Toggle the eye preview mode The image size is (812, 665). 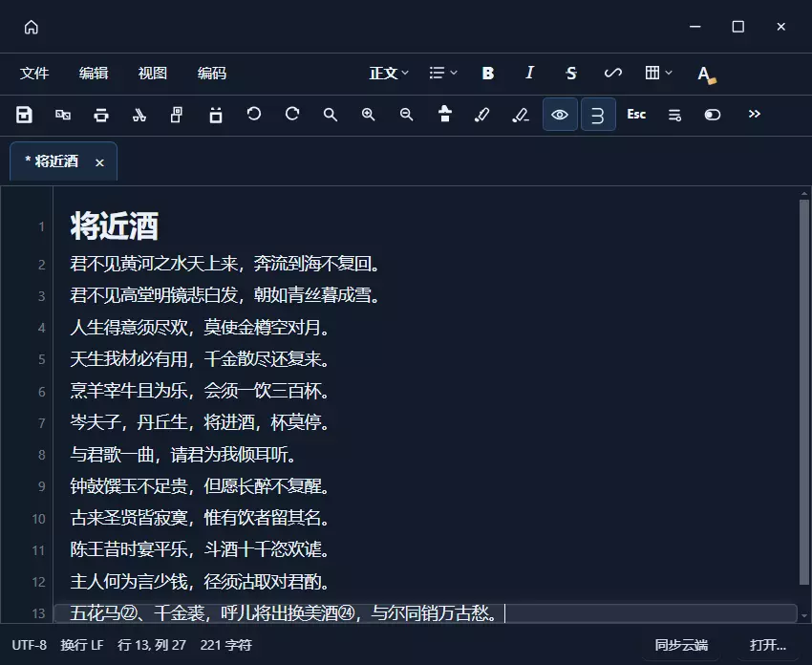point(560,115)
